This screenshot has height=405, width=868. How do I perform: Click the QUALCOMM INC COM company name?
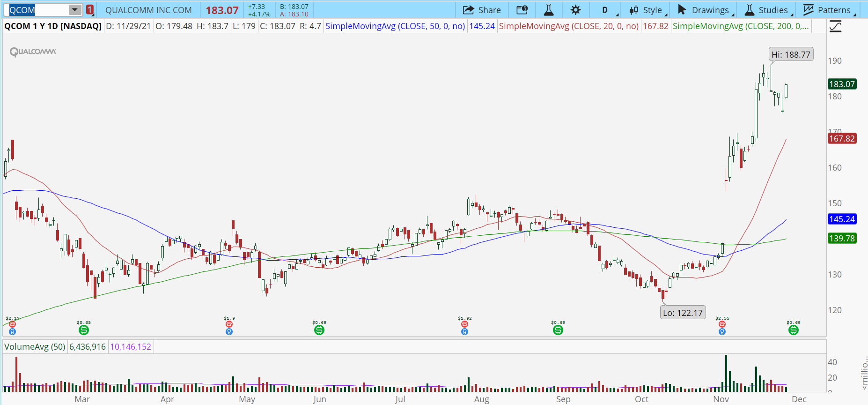148,10
